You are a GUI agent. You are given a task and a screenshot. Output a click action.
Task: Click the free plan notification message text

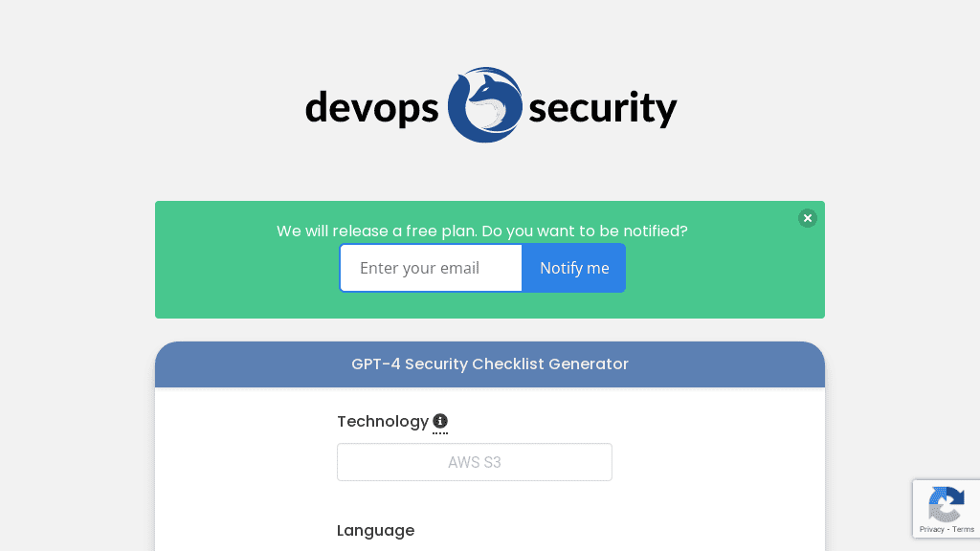[481, 231]
